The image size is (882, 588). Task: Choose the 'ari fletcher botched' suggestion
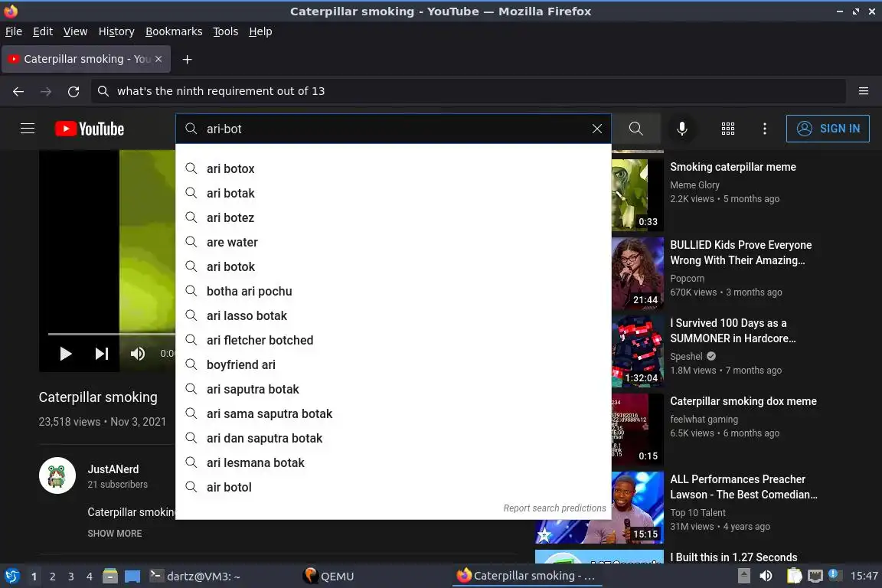[394, 340]
